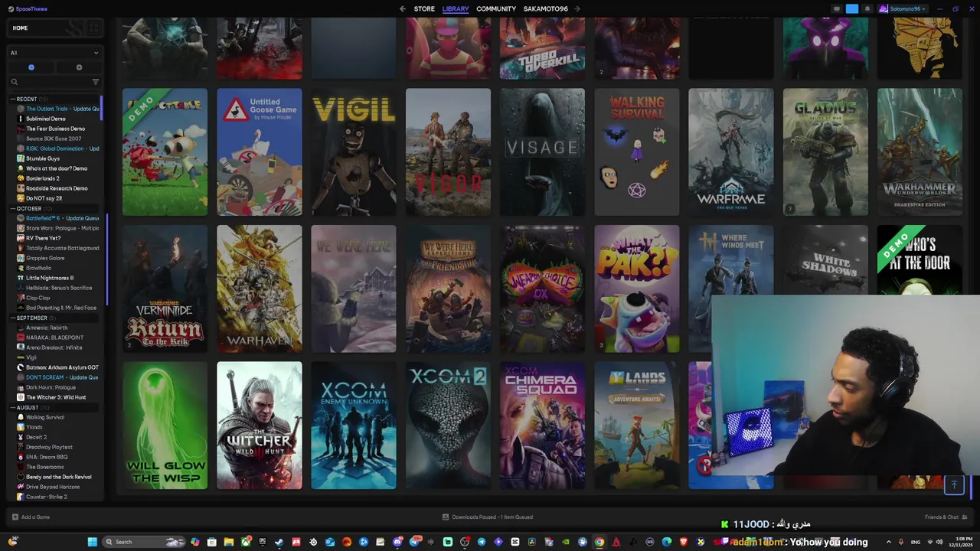Viewport: 980px width, 551px height.
Task: Open Downloads Paused status link
Action: pyautogui.click(x=488, y=517)
